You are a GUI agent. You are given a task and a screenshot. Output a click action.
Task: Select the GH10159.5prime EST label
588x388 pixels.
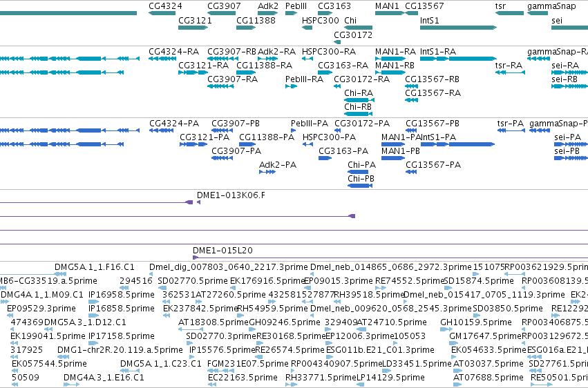pyautogui.click(x=476, y=322)
